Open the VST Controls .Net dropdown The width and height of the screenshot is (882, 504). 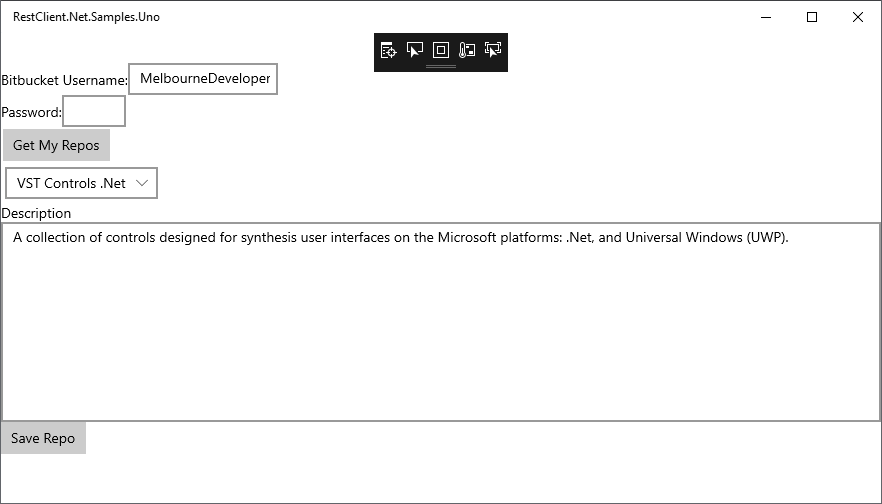(x=82, y=183)
